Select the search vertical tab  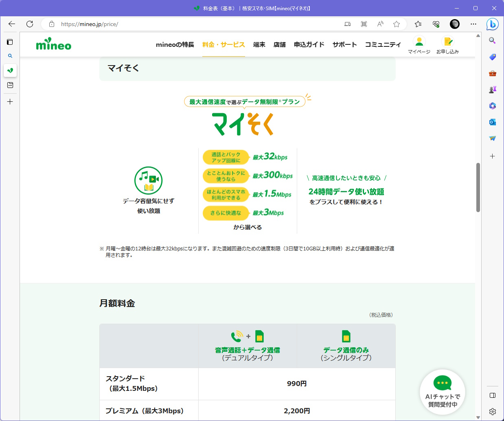click(10, 56)
